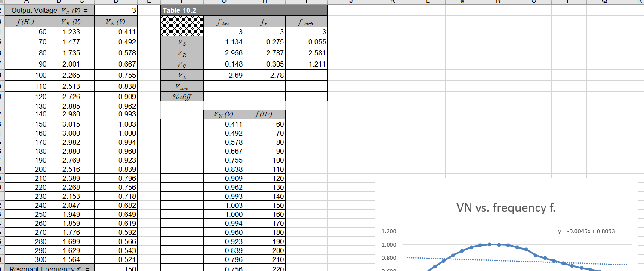Click the Resonant Frequency value cell 150
Image resolution: width=644 pixels, height=271 pixels.
(116, 268)
